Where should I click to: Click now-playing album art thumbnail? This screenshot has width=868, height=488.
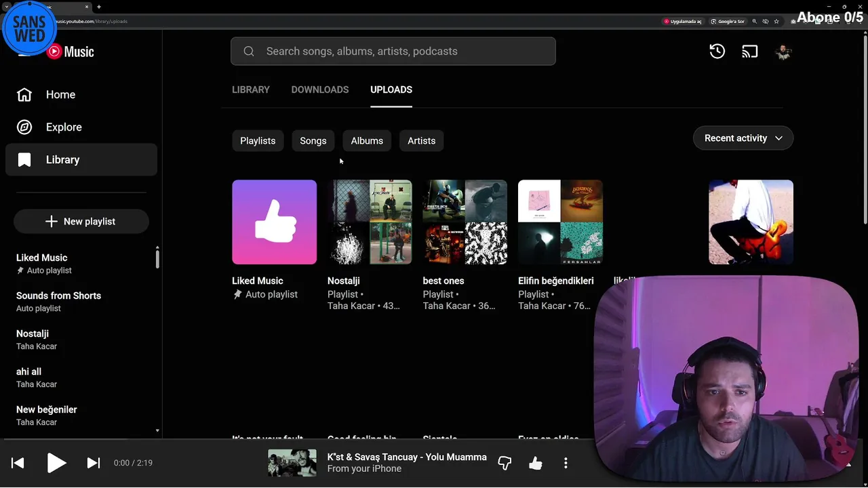292,463
